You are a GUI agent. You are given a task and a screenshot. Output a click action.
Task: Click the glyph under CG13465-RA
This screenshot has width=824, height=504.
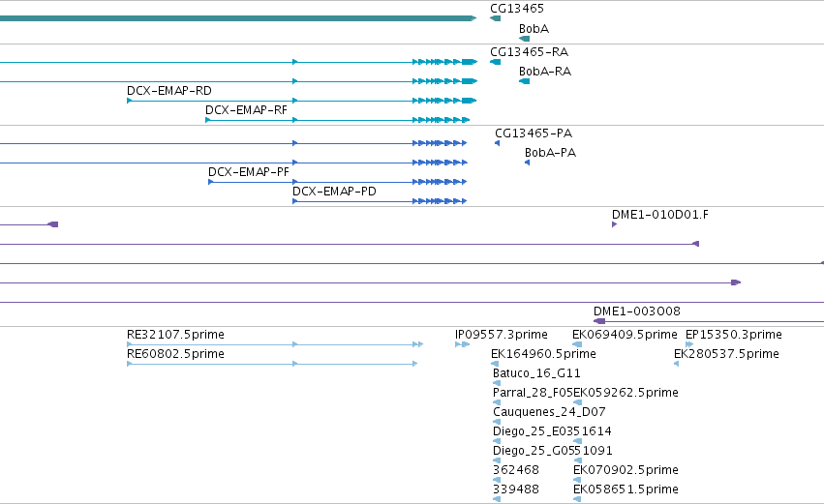click(x=495, y=62)
